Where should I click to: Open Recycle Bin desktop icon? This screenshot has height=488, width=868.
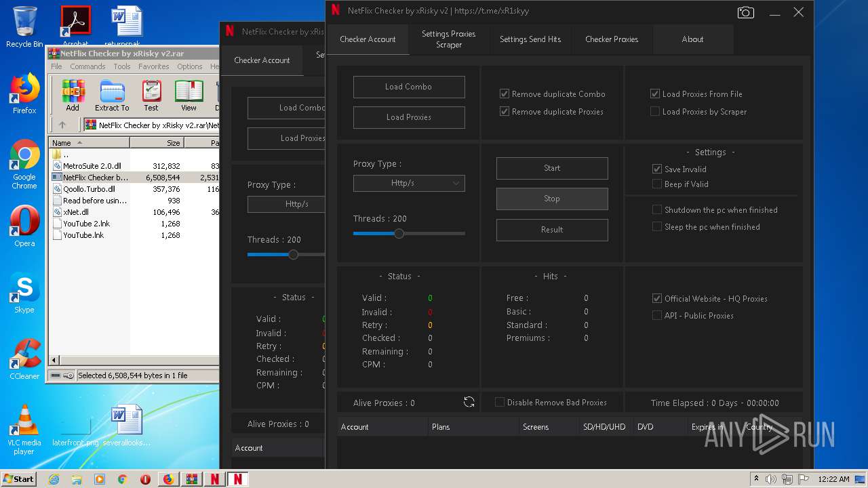(x=24, y=27)
